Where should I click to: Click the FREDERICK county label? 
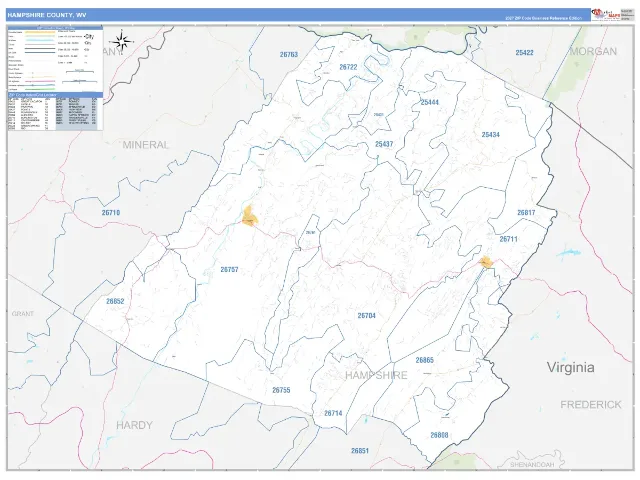point(591,404)
